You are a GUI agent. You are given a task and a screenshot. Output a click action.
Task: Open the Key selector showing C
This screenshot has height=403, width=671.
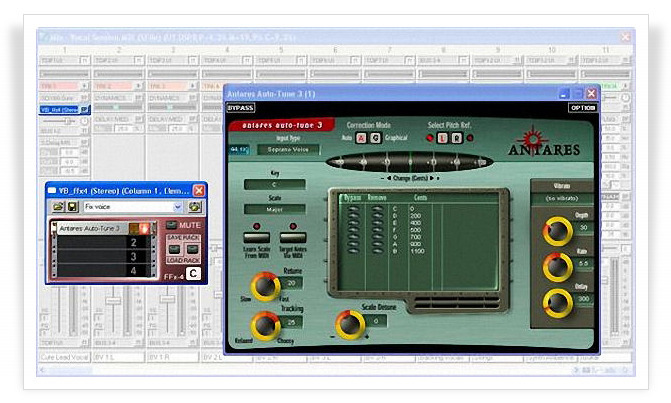[274, 184]
